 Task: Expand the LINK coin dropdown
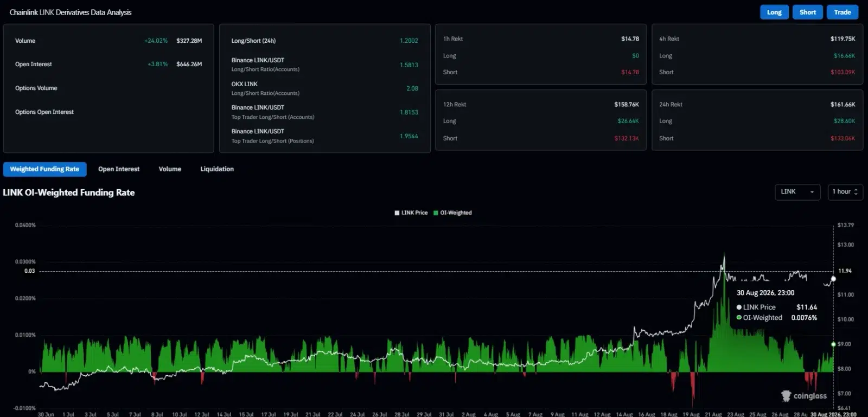pos(797,192)
